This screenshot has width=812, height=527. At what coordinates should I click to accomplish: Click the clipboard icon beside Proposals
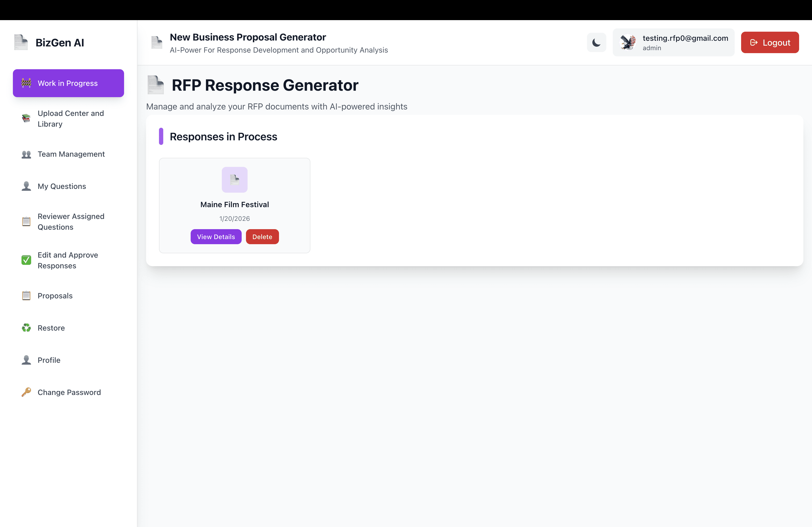click(26, 295)
